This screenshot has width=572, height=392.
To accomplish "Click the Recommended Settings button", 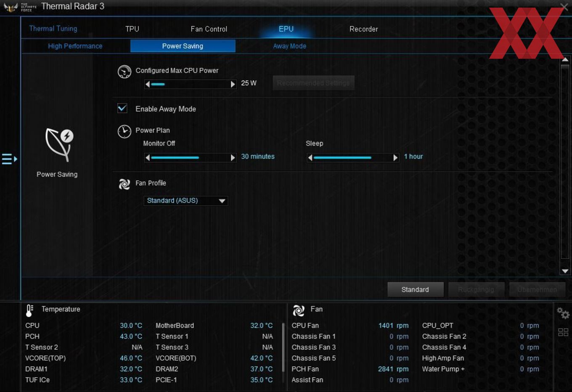I will (x=313, y=83).
